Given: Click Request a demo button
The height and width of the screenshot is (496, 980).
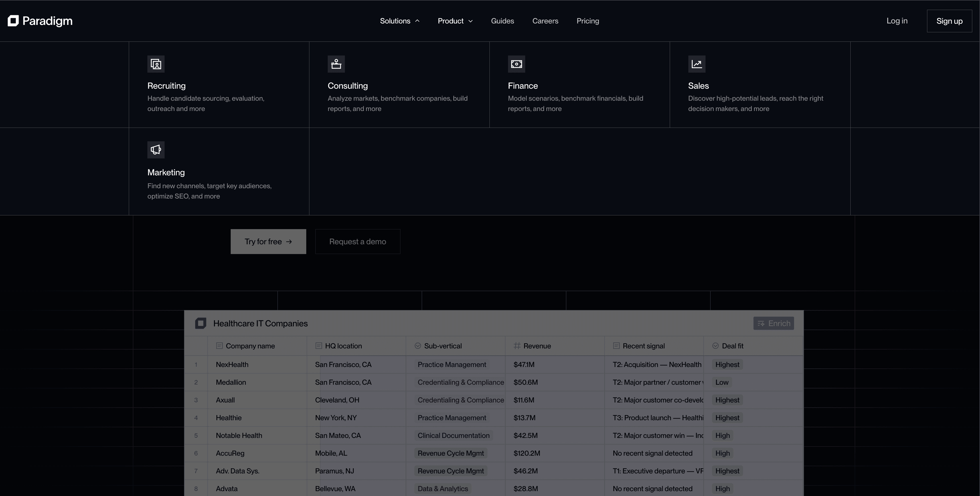Looking at the screenshot, I should (x=357, y=242).
